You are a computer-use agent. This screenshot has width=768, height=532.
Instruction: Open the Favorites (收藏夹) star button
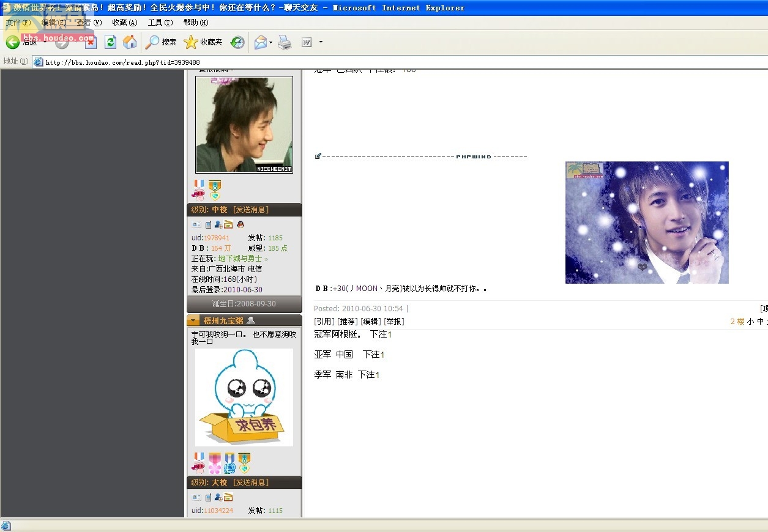203,42
